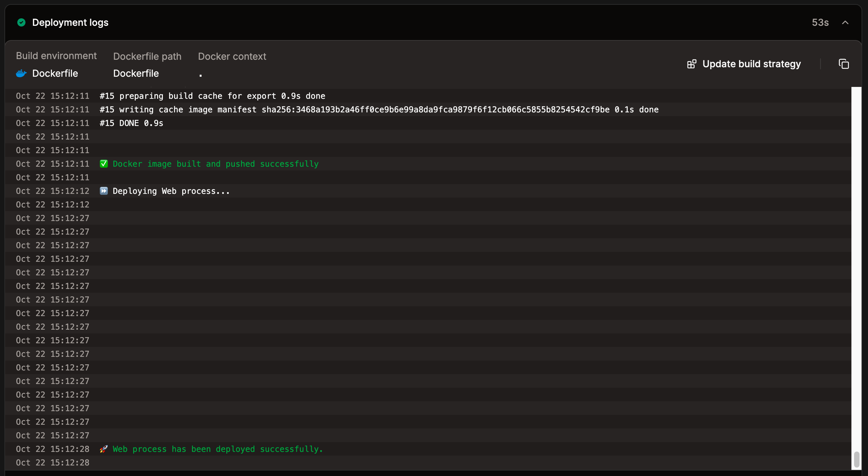Click the green checkmark on the Docker image built line
868x476 pixels.
(104, 164)
